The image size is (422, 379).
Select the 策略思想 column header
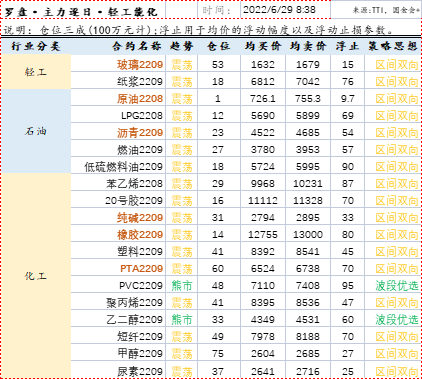pos(393,46)
